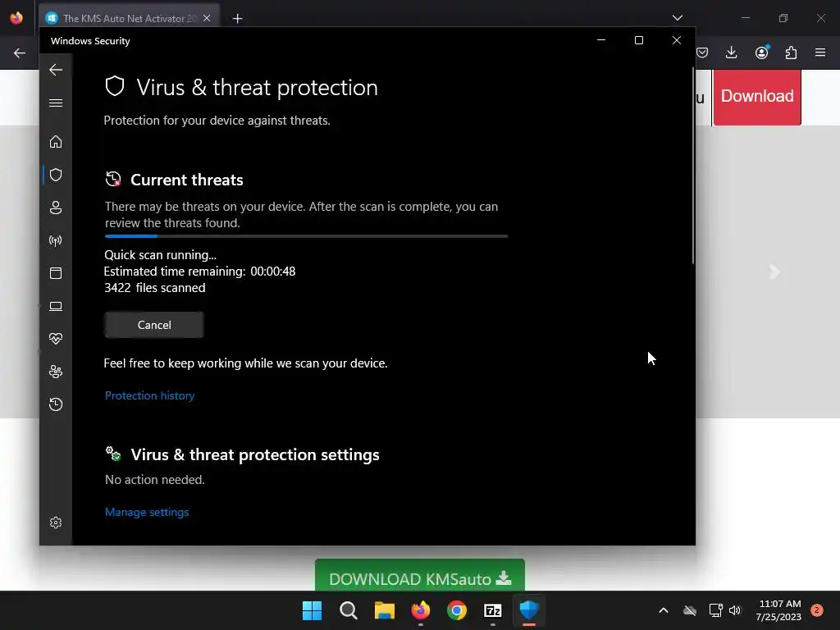840x630 pixels.
Task: Open the Windows Security hamburger menu
Action: [x=56, y=103]
